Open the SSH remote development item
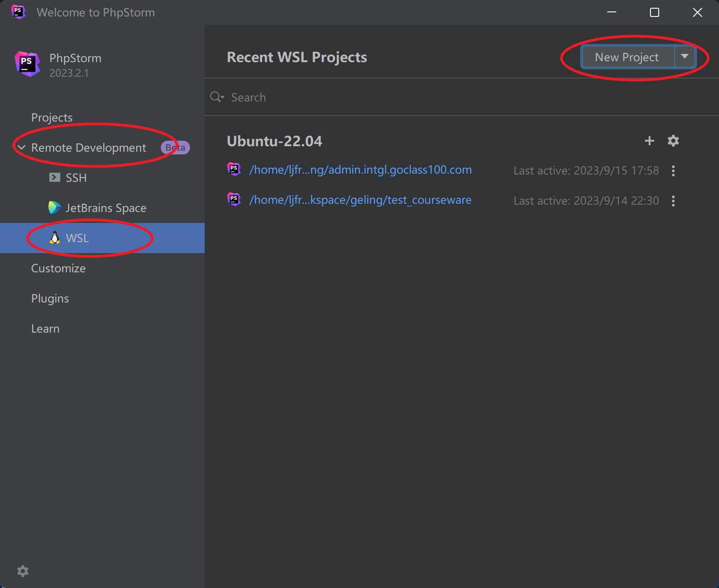Image resolution: width=719 pixels, height=588 pixels. click(x=76, y=178)
